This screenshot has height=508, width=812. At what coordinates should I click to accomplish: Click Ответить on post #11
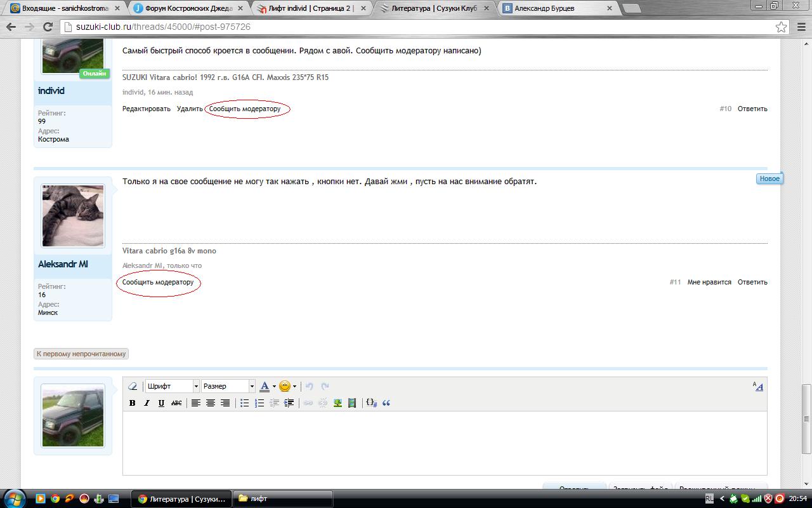(752, 282)
